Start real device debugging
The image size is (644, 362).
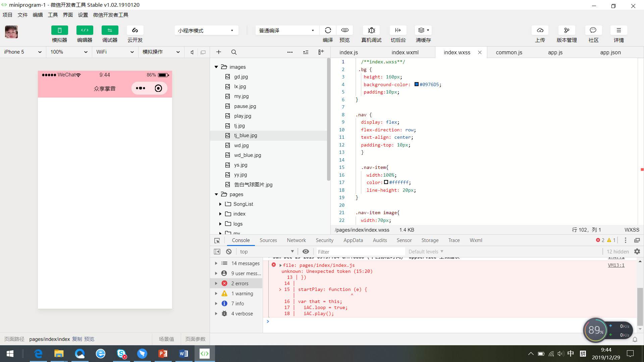coord(371,31)
